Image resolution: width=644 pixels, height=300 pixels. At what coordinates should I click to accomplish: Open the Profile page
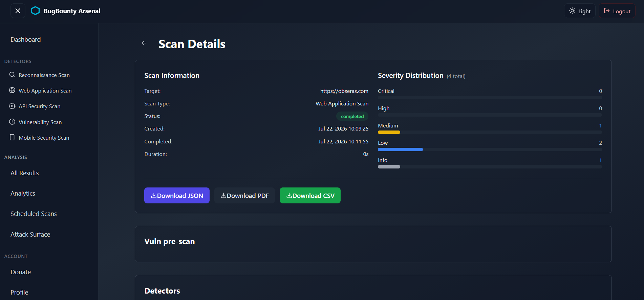[x=19, y=293]
